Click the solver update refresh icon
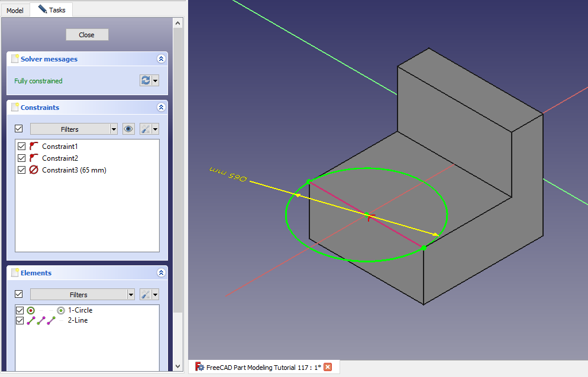The width and height of the screenshot is (588, 377). [146, 80]
